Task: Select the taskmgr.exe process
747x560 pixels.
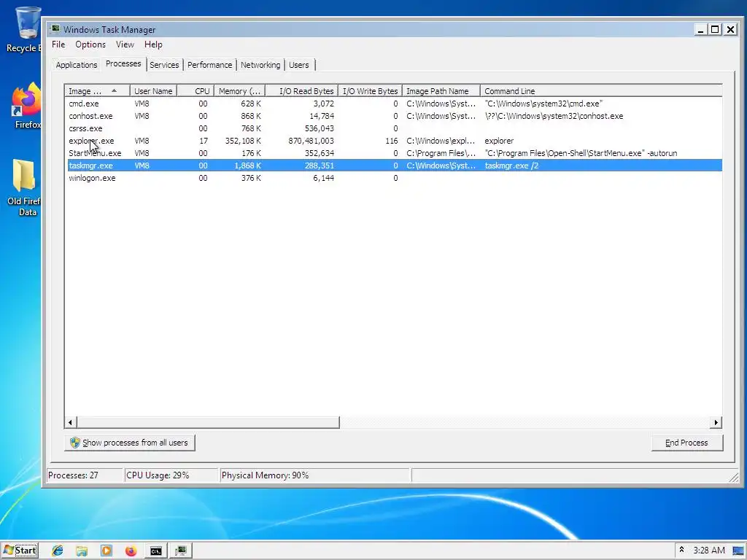Action: pyautogui.click(x=393, y=166)
